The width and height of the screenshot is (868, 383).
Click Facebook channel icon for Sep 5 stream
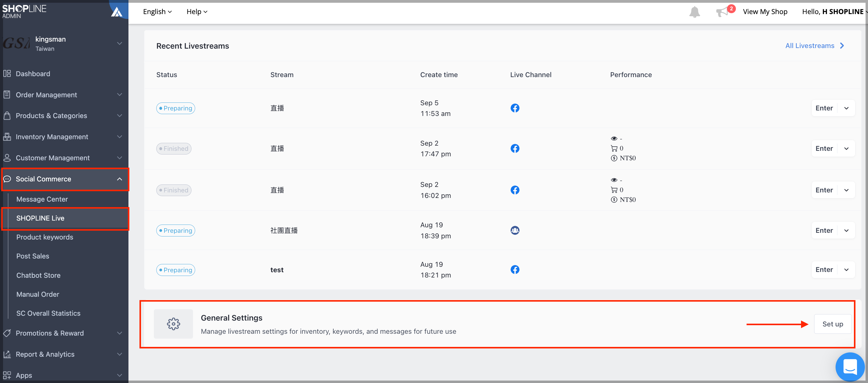pyautogui.click(x=515, y=108)
